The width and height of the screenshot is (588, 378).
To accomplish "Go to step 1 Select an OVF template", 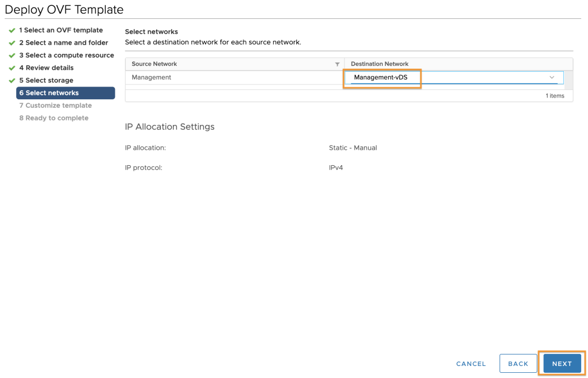I will point(61,30).
